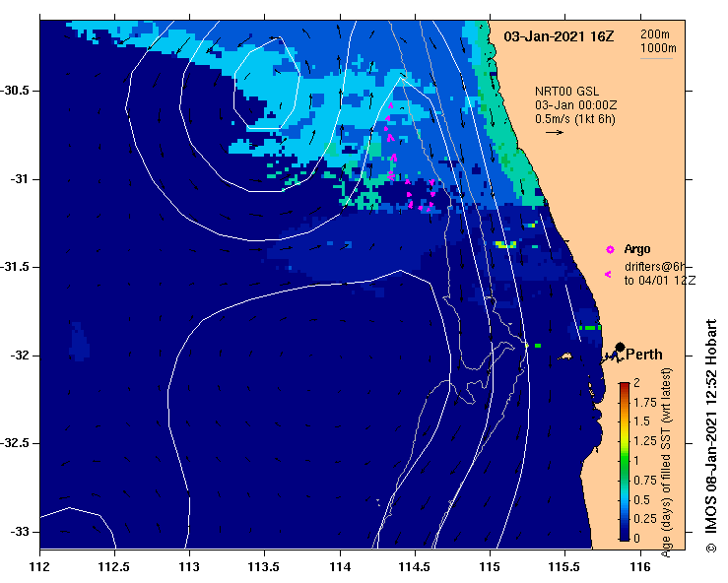Click the longitude tick label 112

40,567
